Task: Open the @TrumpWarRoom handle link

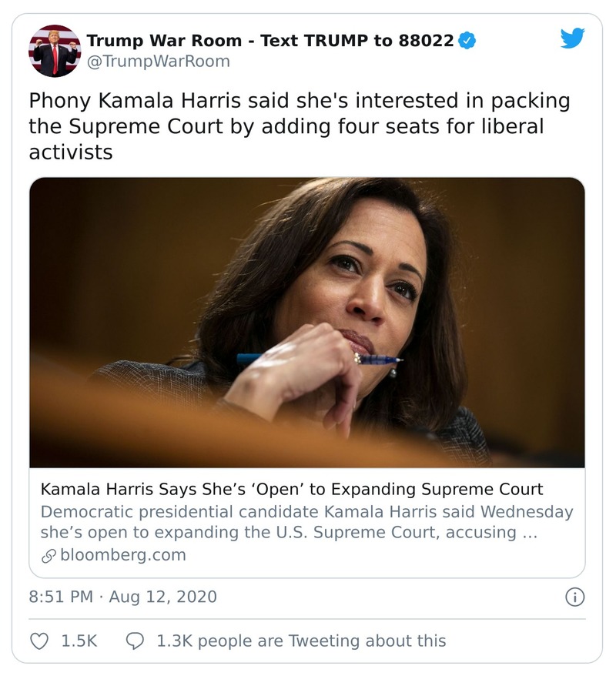Action: click(x=158, y=62)
